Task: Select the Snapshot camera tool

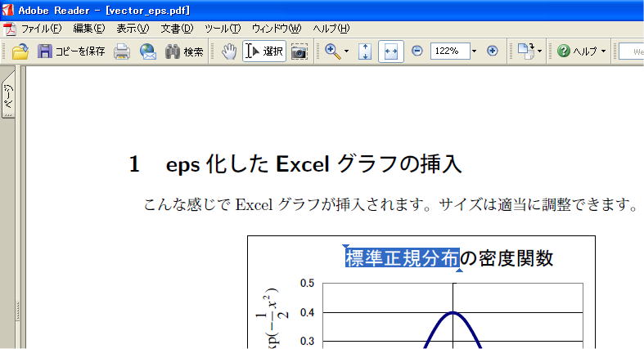Action: [299, 51]
